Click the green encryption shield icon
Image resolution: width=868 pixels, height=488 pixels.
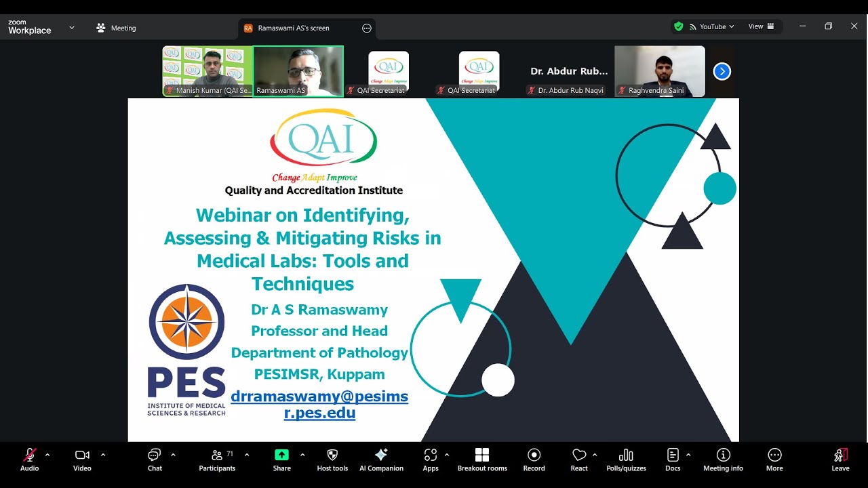[678, 26]
